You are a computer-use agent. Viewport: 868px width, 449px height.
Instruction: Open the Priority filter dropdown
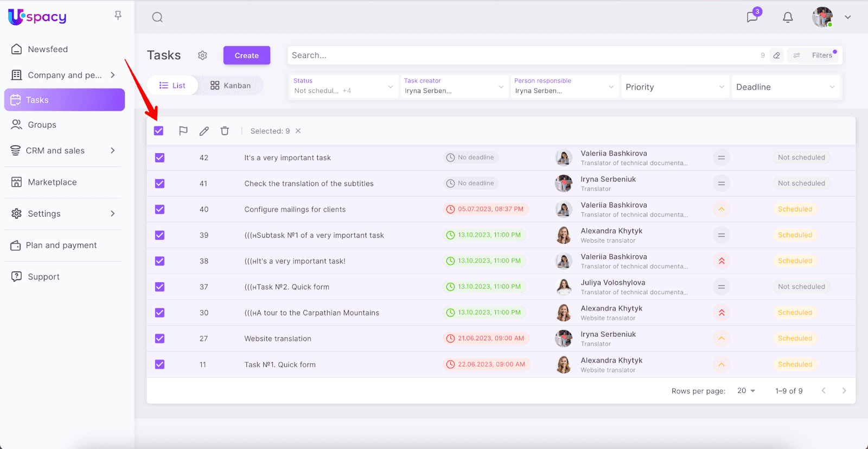coord(674,87)
